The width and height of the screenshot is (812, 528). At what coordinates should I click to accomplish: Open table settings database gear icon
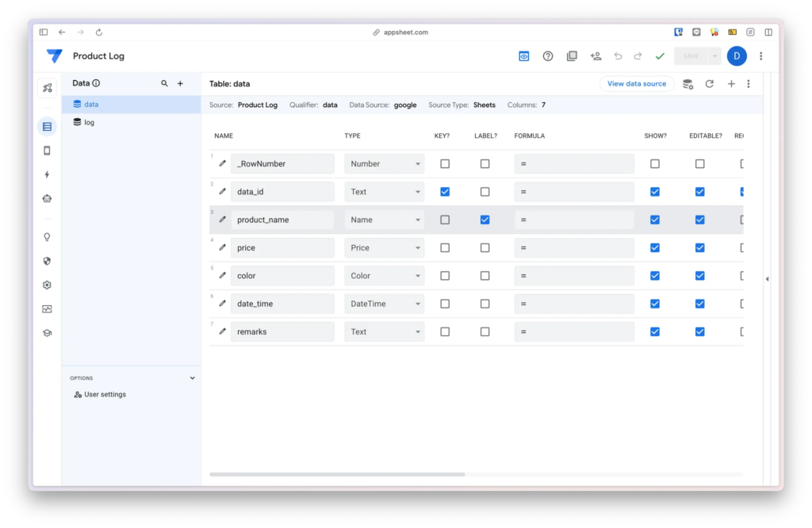(x=688, y=84)
